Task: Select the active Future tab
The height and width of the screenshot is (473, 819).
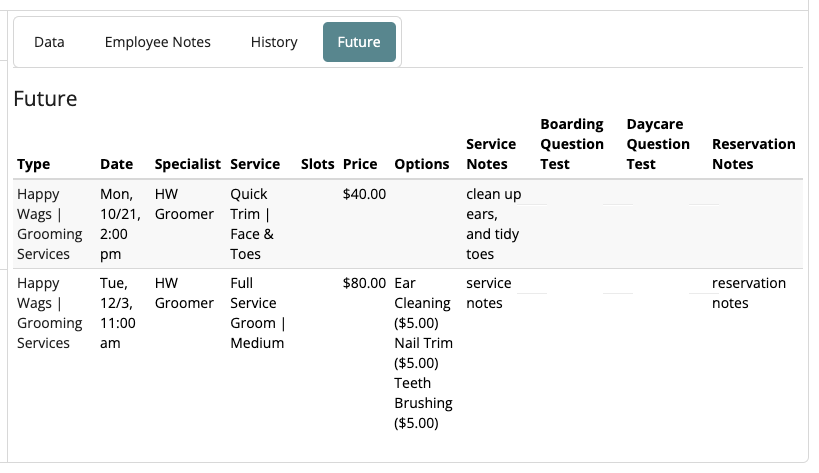Action: pos(359,42)
